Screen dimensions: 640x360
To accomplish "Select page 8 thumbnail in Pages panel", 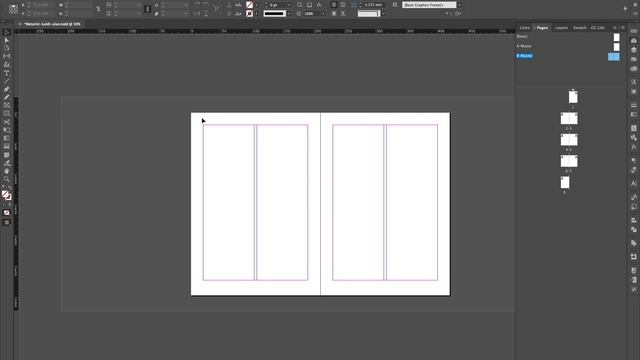I will tap(565, 182).
